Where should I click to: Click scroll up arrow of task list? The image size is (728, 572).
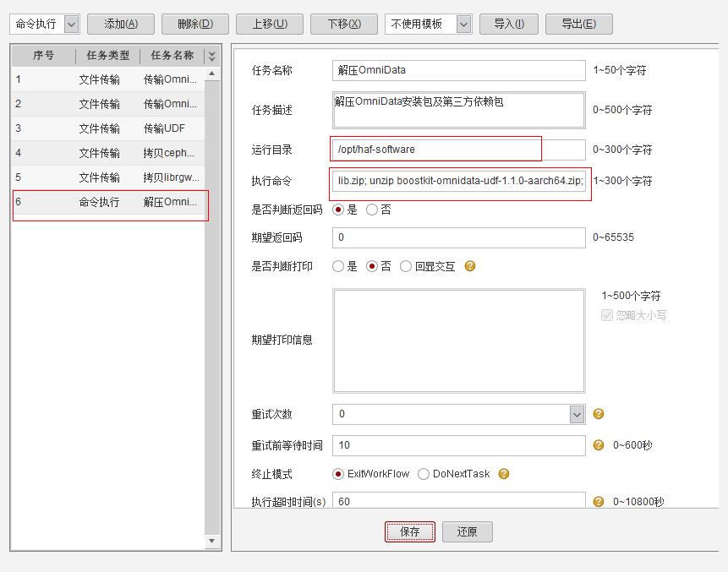211,74
